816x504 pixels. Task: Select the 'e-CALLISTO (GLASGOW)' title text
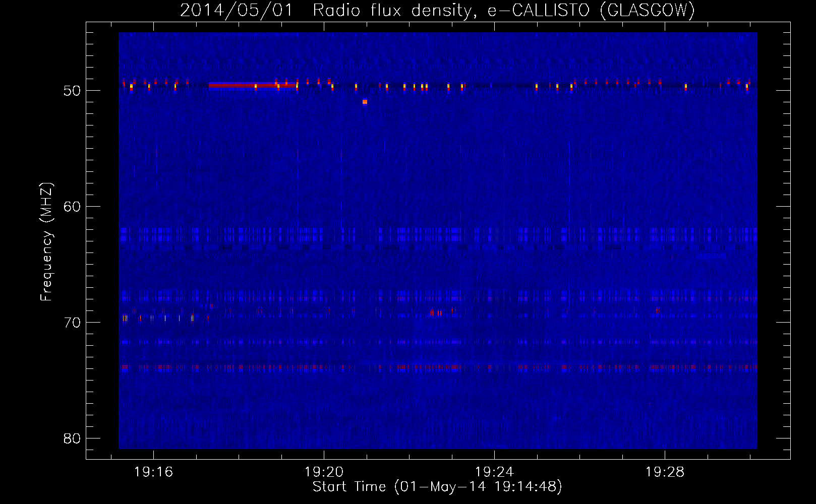[591, 11]
